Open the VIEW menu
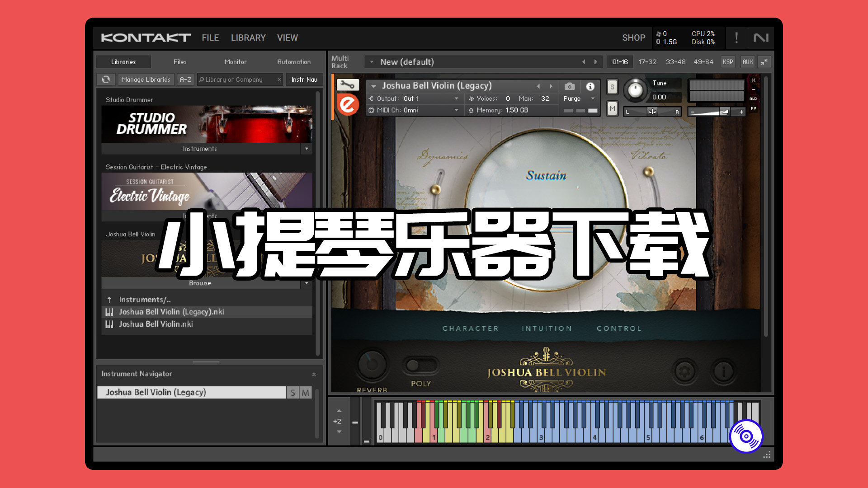Image resolution: width=868 pixels, height=488 pixels. click(288, 38)
